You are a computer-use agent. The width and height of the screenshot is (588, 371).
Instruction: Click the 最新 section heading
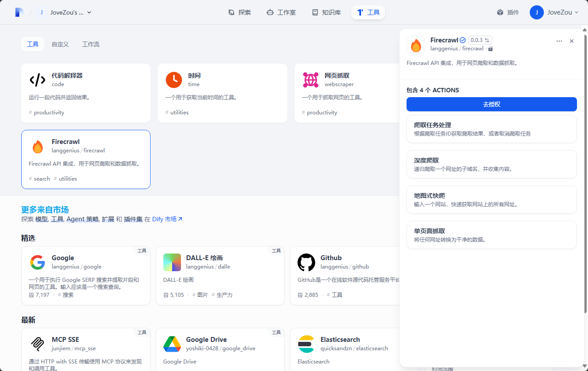tap(28, 320)
